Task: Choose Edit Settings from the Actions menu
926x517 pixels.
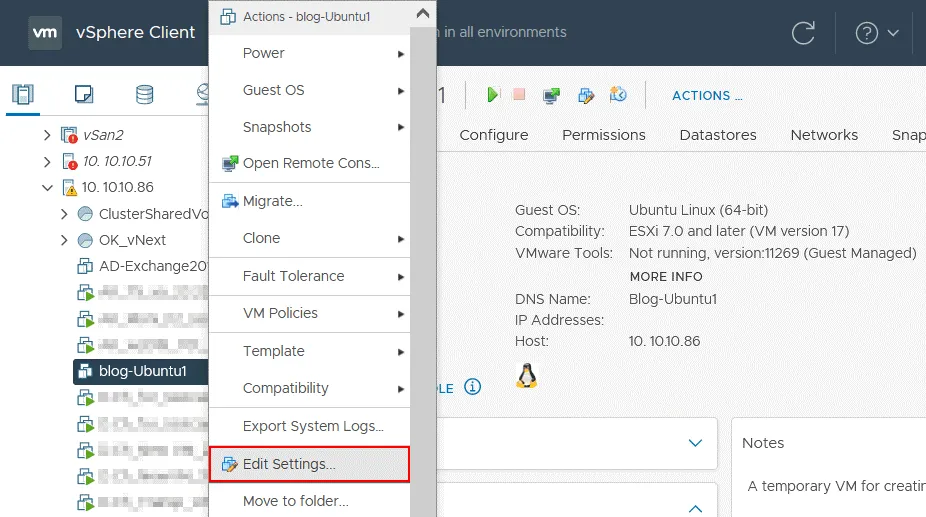Action: coord(289,464)
